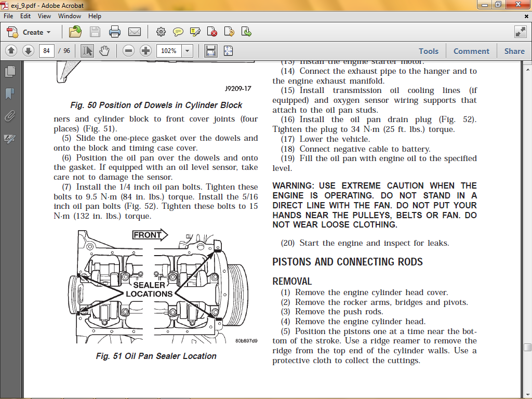Viewport: 532px width, 399px height.
Task: Open the Signatures panel in sidebar
Action: click(x=10, y=139)
